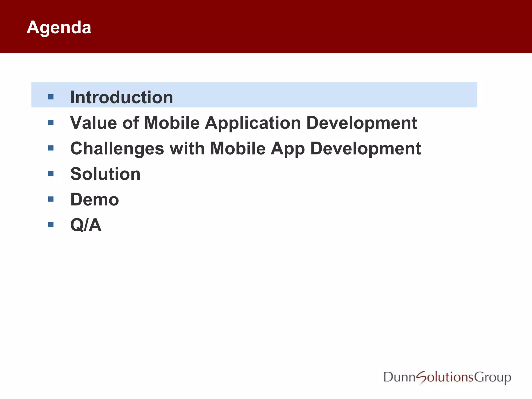Click Value of Mobile Application Development text
Image resolution: width=532 pixels, height=399 pixels.
pos(243,123)
